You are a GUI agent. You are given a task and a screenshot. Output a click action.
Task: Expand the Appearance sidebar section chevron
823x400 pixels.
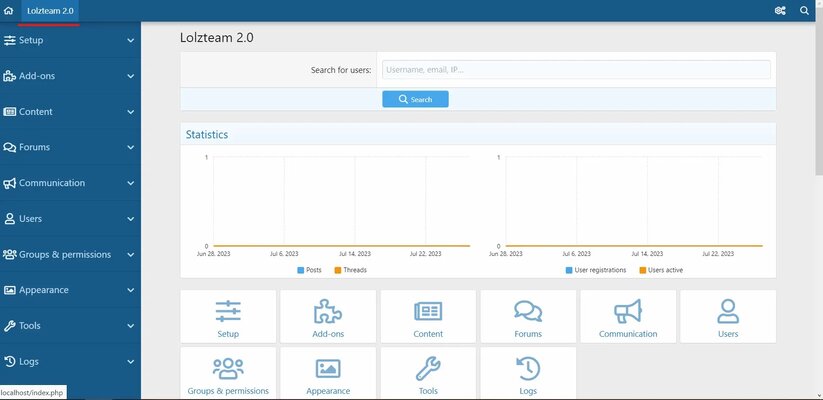pos(131,290)
